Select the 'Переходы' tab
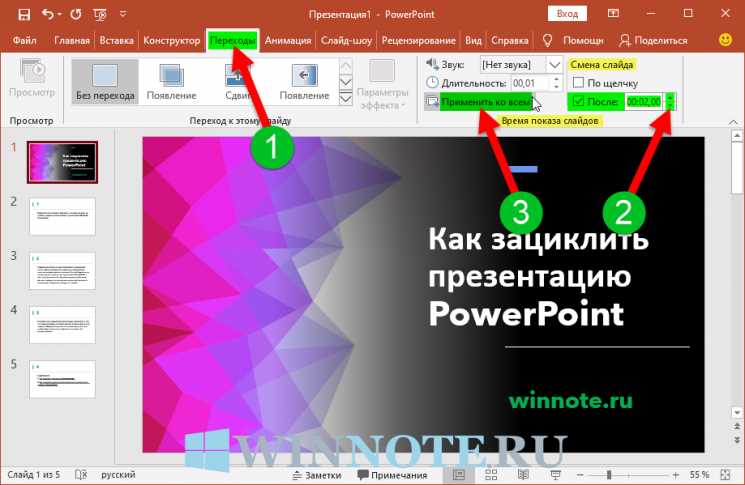Image resolution: width=745 pixels, height=485 pixels. [x=232, y=41]
